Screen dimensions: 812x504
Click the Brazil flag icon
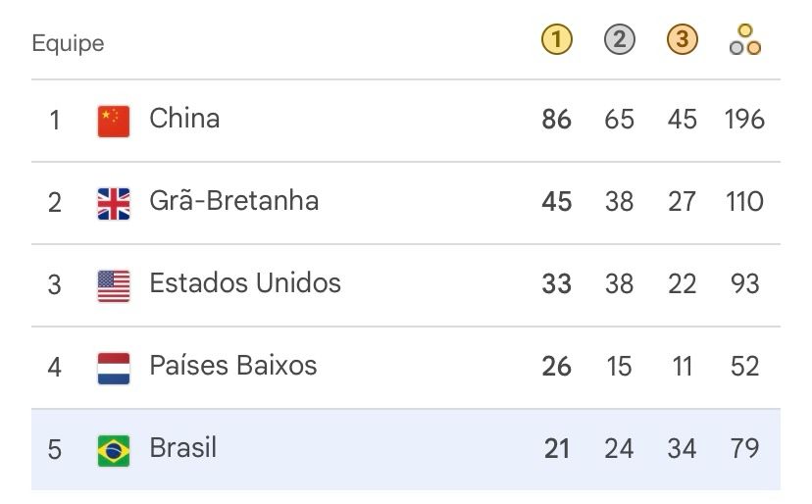point(114,451)
